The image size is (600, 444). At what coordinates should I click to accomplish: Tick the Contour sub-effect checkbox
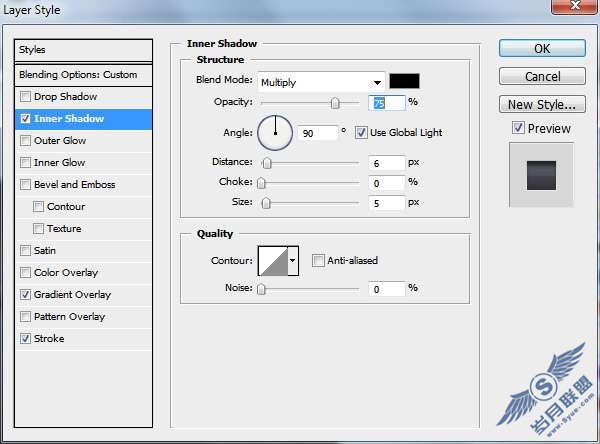(38, 207)
